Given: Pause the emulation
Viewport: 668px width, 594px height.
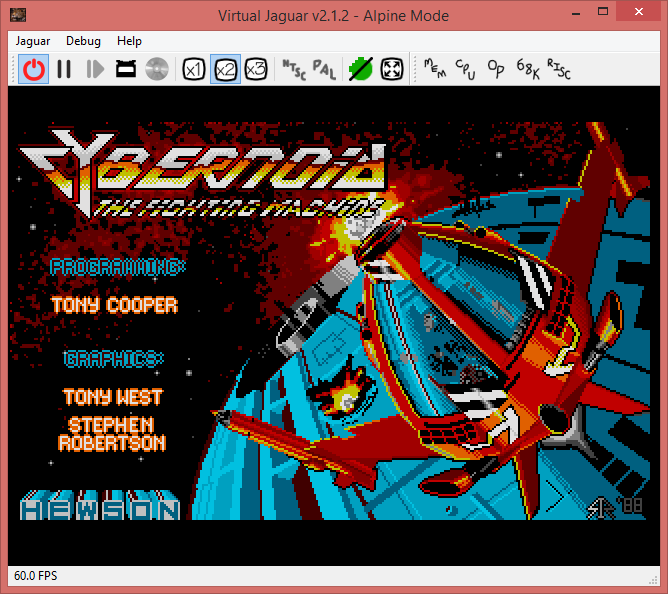Looking at the screenshot, I should [64, 69].
